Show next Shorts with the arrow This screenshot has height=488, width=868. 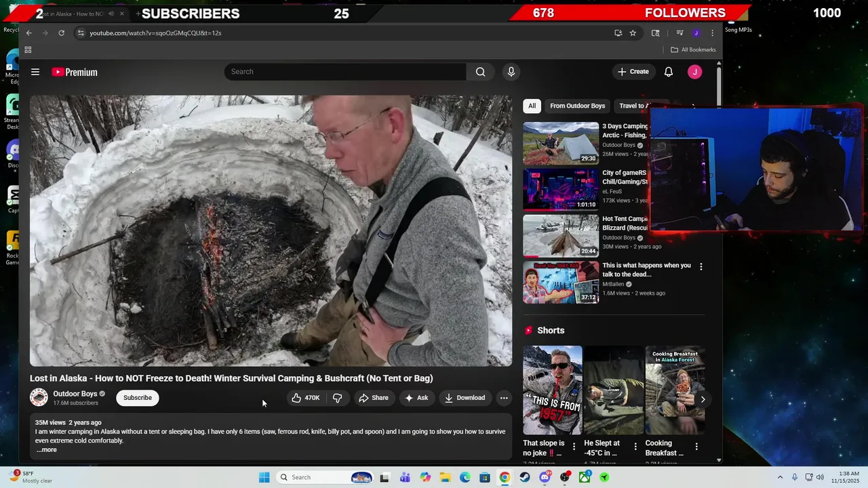point(703,399)
